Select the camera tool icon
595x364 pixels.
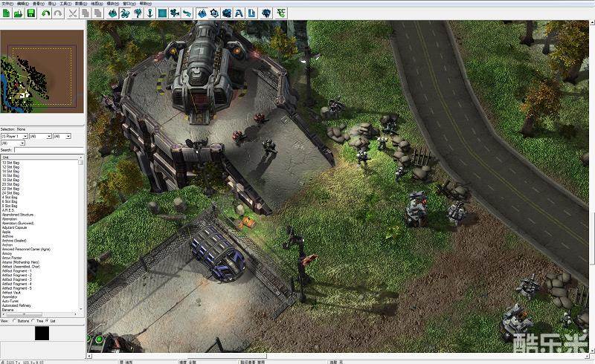click(x=174, y=13)
